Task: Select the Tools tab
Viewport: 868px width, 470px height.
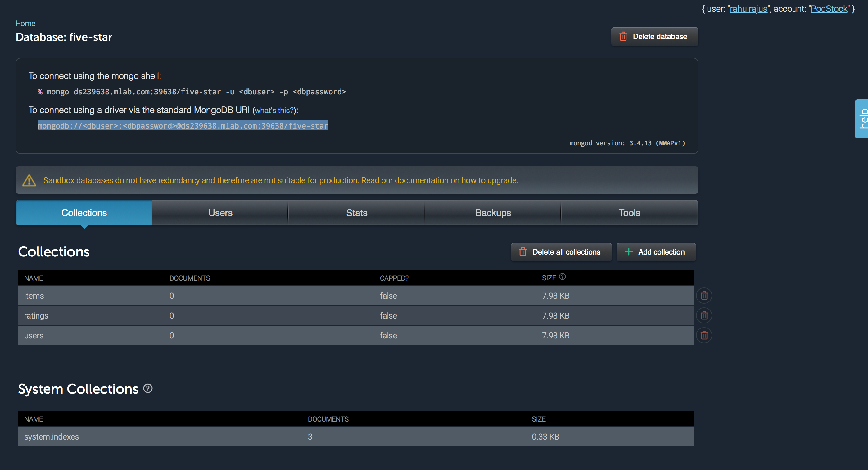Action: click(629, 213)
